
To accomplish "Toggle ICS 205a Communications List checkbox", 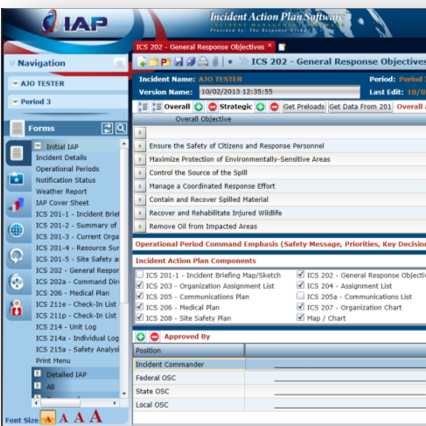I will click(301, 296).
